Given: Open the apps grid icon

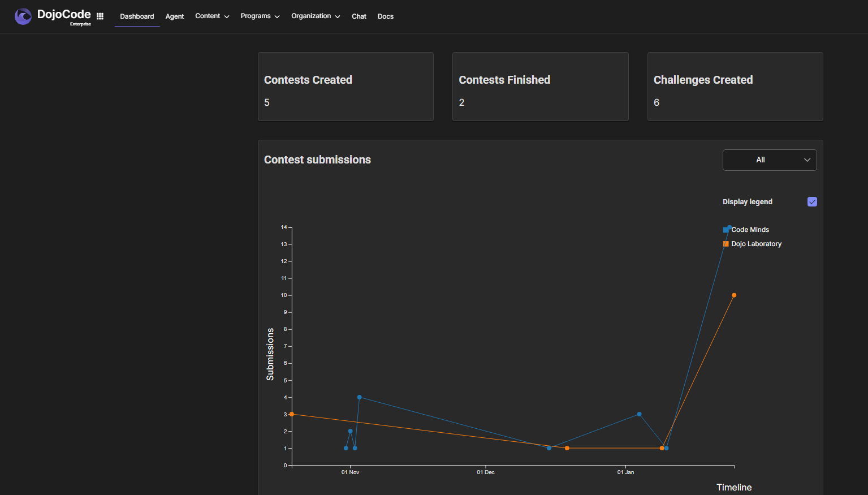Looking at the screenshot, I should (100, 16).
